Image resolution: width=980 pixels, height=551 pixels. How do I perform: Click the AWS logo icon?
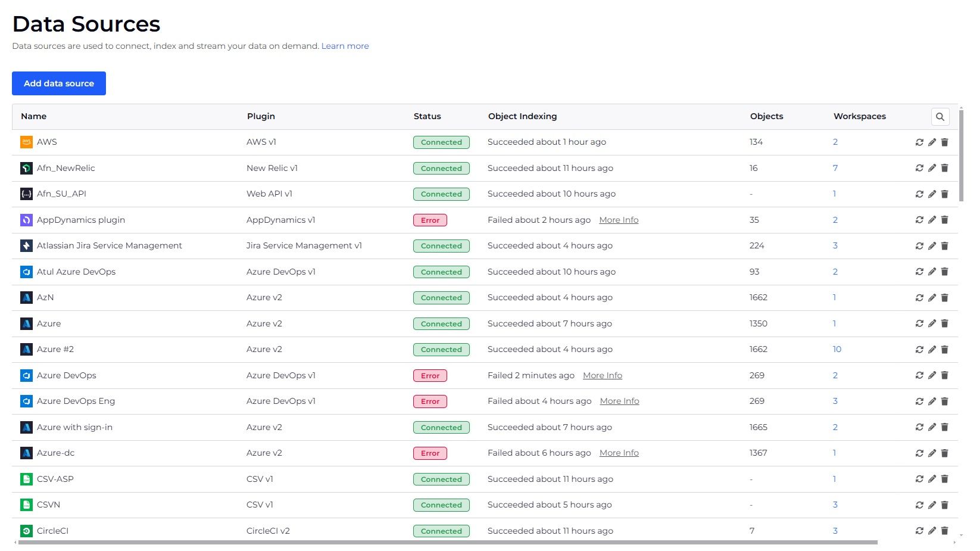tap(26, 142)
